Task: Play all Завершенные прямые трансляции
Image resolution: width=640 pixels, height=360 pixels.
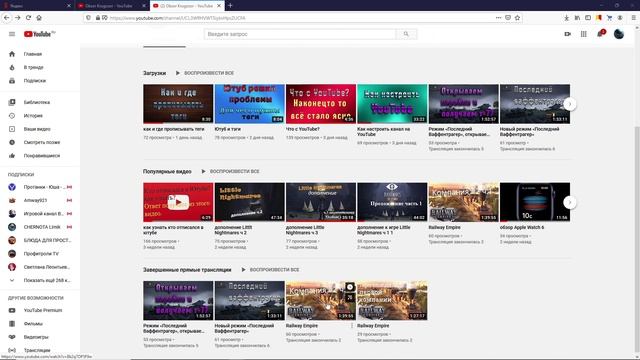Action: pyautogui.click(x=270, y=270)
